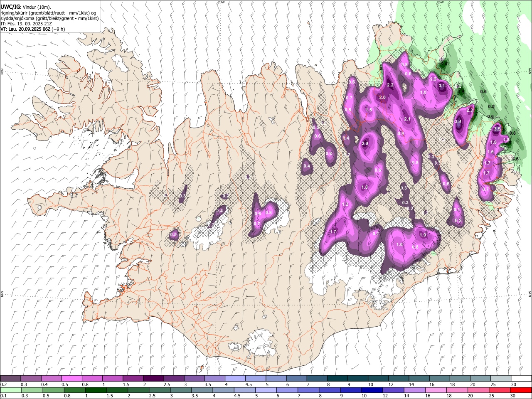Select the dark green 1–1.5 rain legend swatch
The height and width of the screenshot is (399, 532).
96,390
